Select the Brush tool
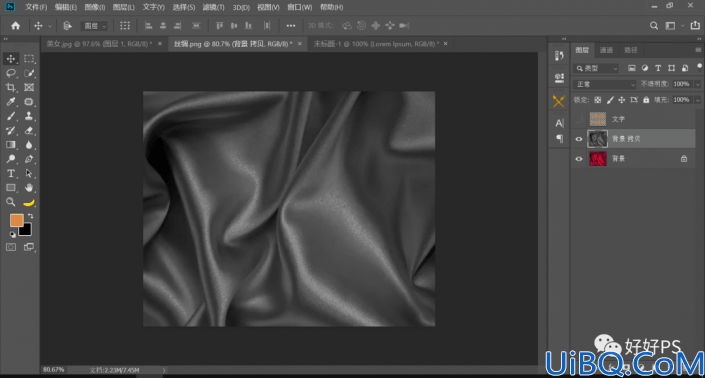The width and height of the screenshot is (705, 378). pos(11,116)
